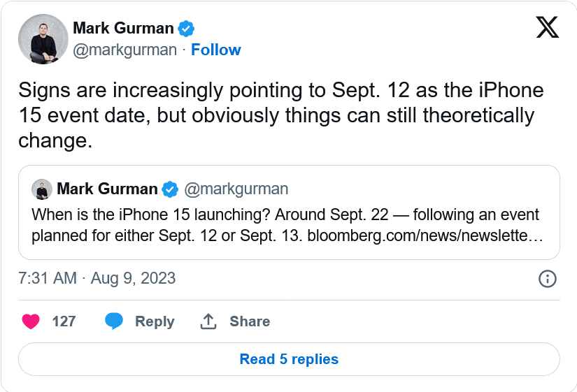Image resolution: width=577 pixels, height=392 pixels.
Task: Click the blue reply bubble icon
Action: click(x=114, y=321)
